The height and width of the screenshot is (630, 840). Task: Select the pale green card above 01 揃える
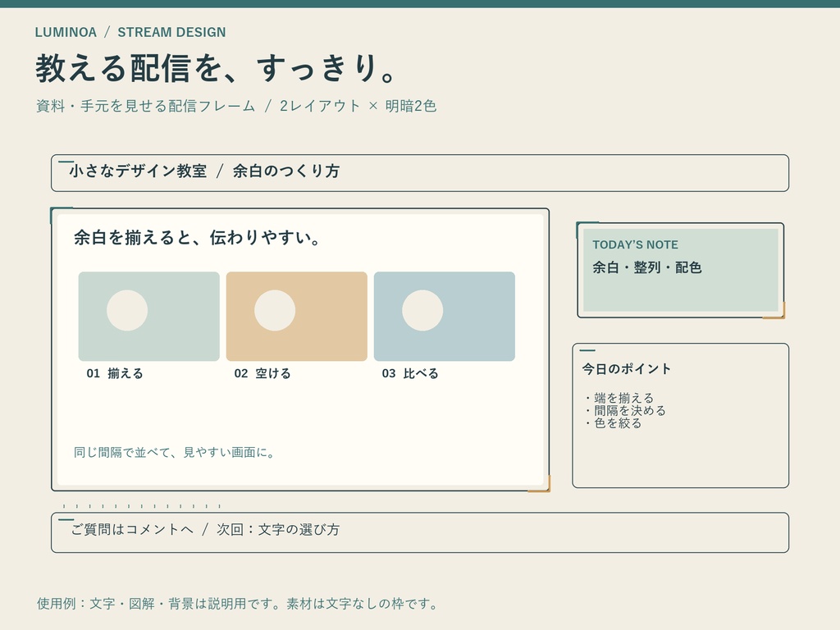149,316
